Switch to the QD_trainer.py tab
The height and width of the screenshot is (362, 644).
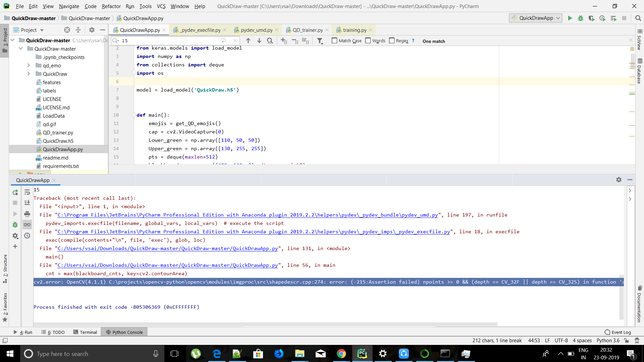[x=307, y=30]
